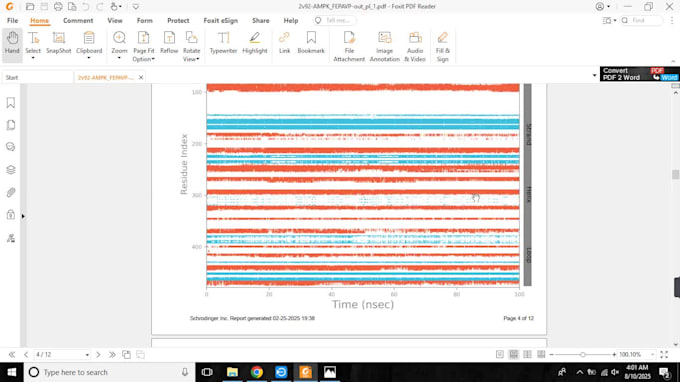Open the Rotate View tool
Viewport: 680px width, 382px height.
pos(191,47)
